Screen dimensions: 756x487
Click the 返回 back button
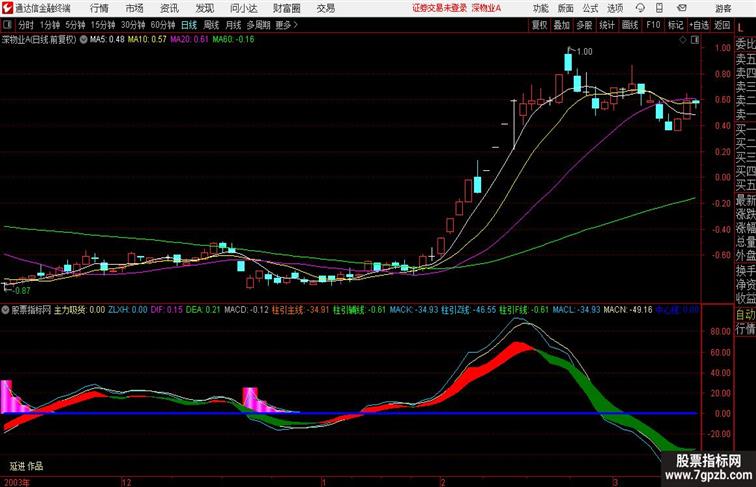722,25
